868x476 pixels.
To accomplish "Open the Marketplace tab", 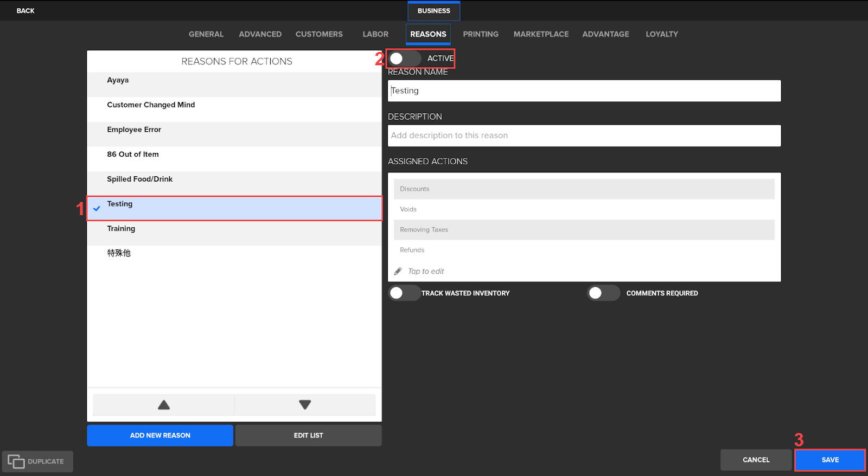I will [x=541, y=34].
